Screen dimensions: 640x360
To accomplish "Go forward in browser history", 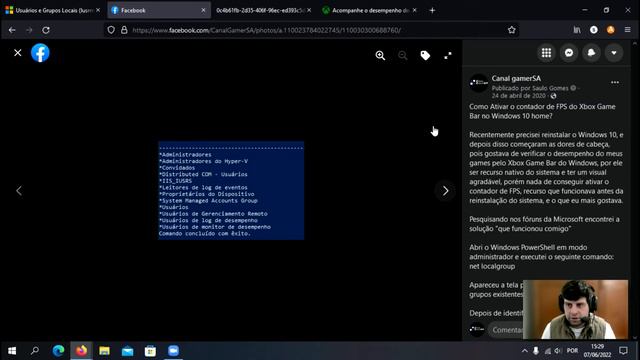I will (29, 30).
